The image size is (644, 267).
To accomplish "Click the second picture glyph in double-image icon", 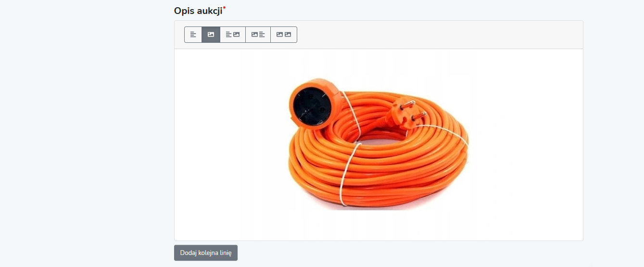I will pyautogui.click(x=288, y=35).
